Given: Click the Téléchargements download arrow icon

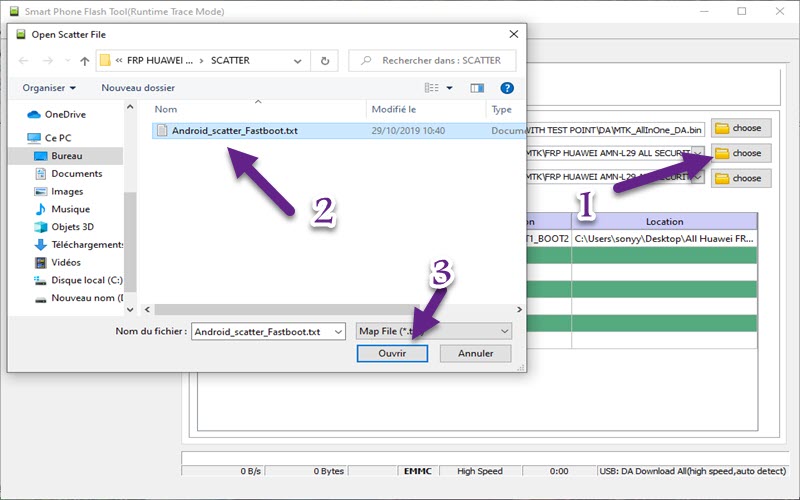Looking at the screenshot, I should coord(40,245).
